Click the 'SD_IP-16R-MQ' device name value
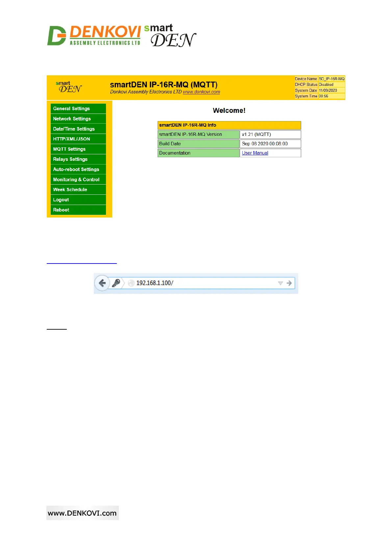The image size is (392, 554). 331,79
